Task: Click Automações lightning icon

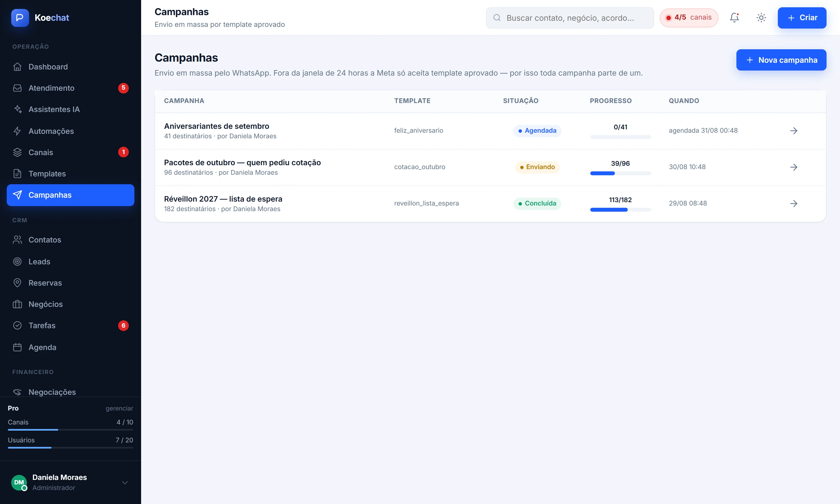Action: [17, 131]
